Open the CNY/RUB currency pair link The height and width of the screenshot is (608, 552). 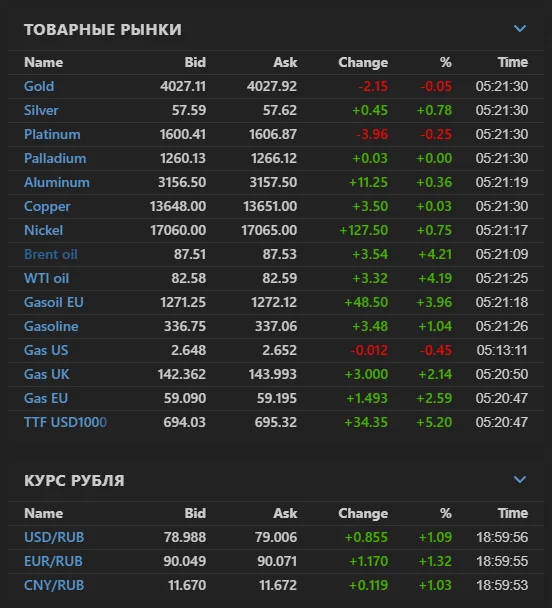[54, 586]
